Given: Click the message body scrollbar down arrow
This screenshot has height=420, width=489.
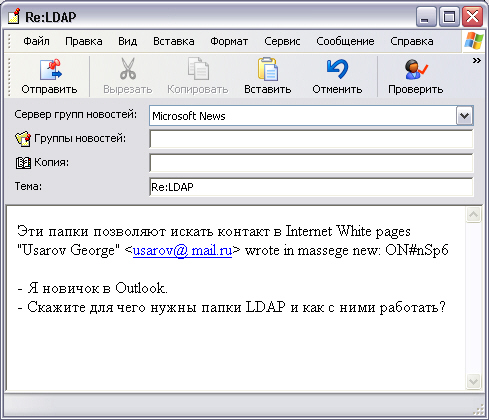Looking at the screenshot, I should pos(473,381).
